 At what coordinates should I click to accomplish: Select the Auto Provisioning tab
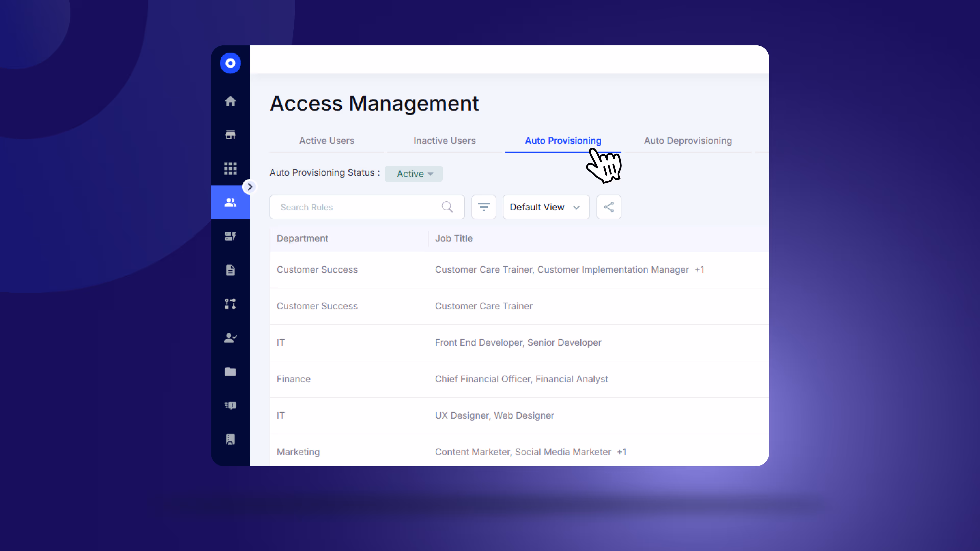(x=563, y=141)
